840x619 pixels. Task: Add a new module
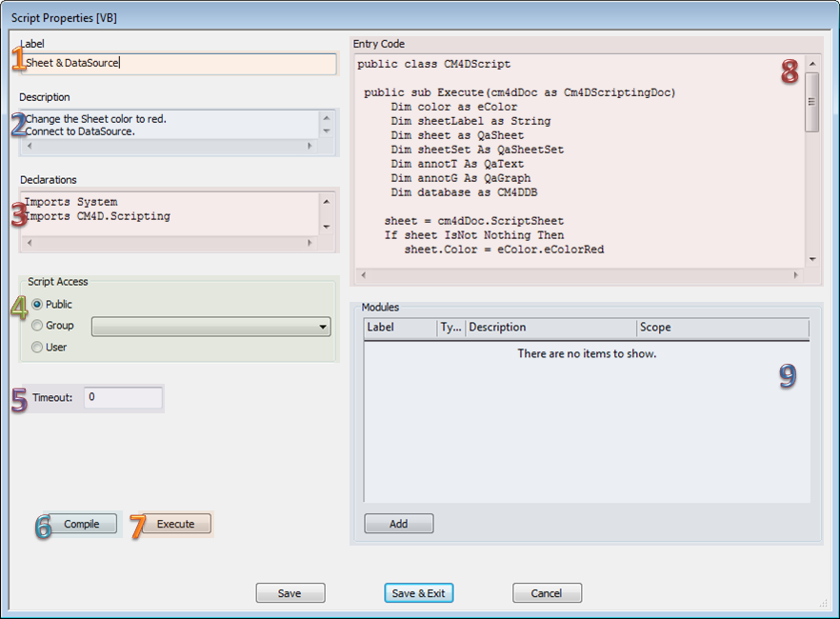(x=398, y=524)
